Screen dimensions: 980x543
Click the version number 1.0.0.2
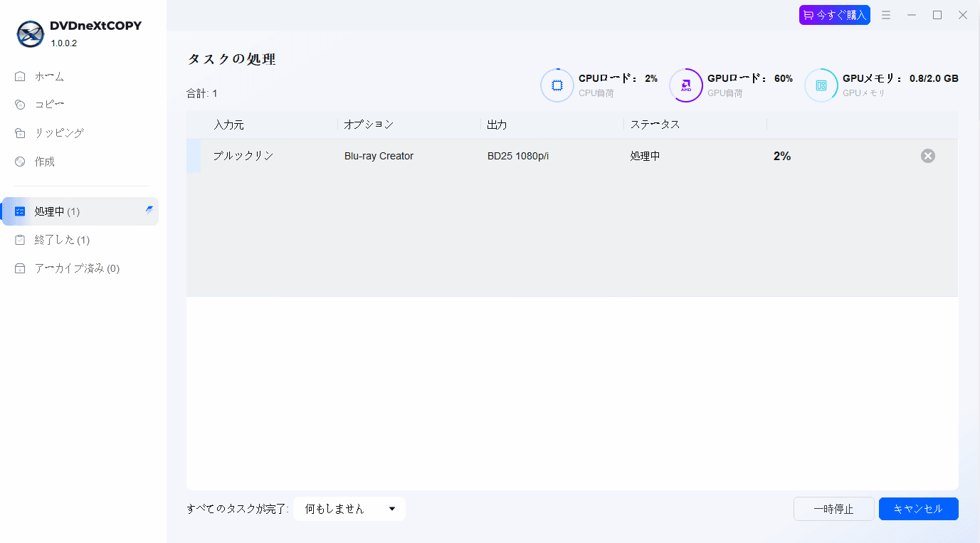coord(64,43)
